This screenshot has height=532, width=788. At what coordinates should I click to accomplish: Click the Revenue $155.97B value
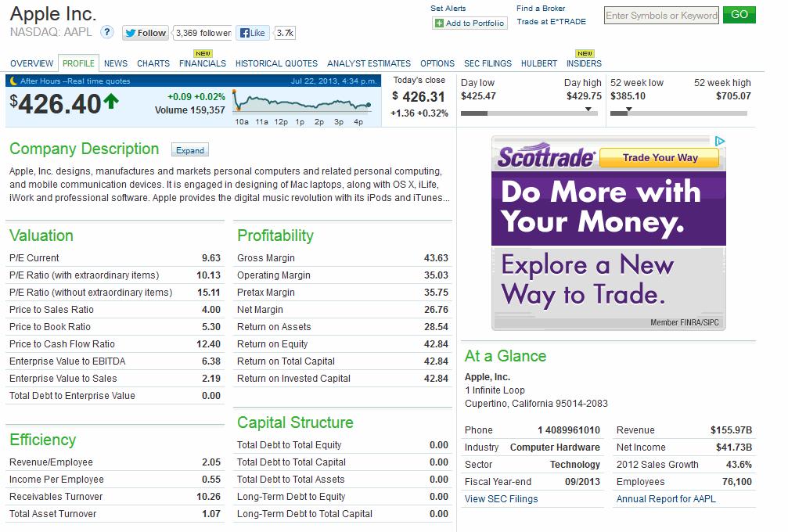pyautogui.click(x=731, y=430)
